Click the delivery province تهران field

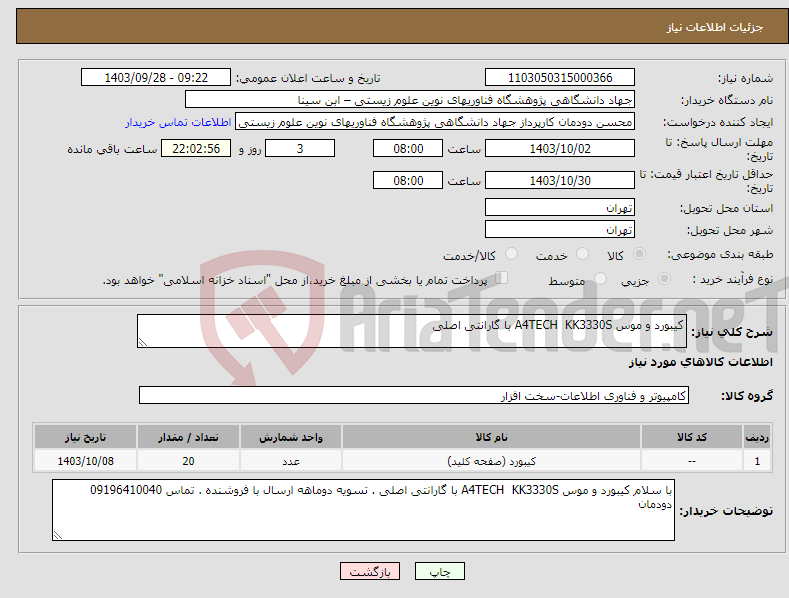[x=560, y=207]
